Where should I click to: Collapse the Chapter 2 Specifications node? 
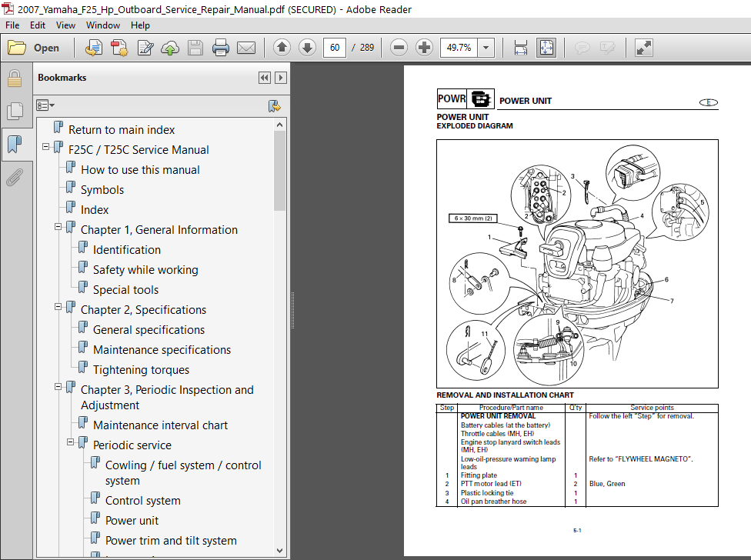58,306
